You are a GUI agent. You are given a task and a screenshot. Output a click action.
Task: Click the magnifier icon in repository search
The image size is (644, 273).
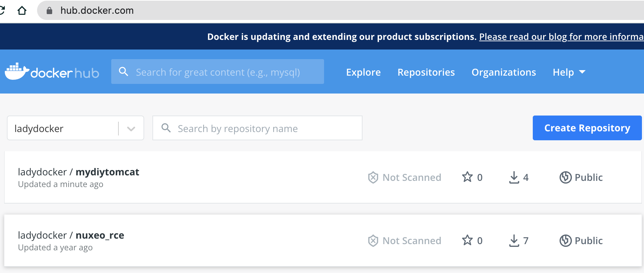166,128
